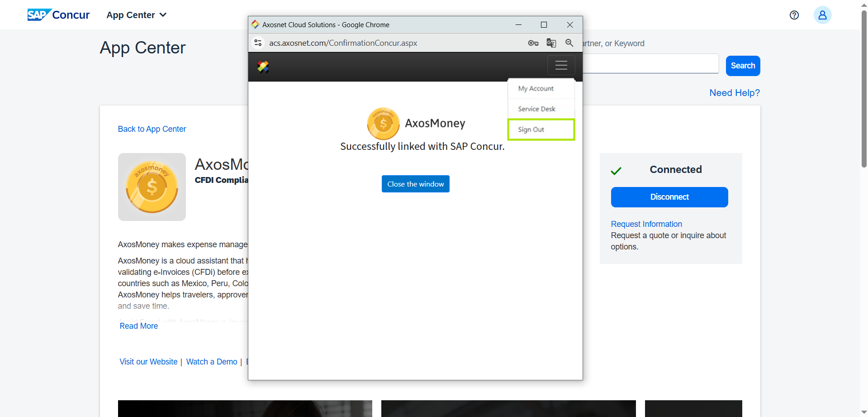
Task: Click the translate page icon
Action: click(x=551, y=43)
